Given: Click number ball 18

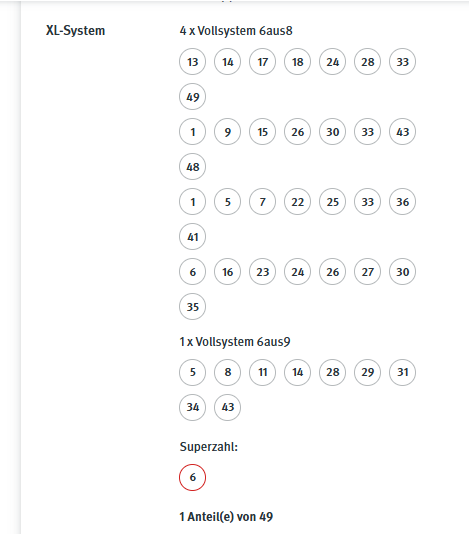Looking at the screenshot, I should (x=297, y=62).
